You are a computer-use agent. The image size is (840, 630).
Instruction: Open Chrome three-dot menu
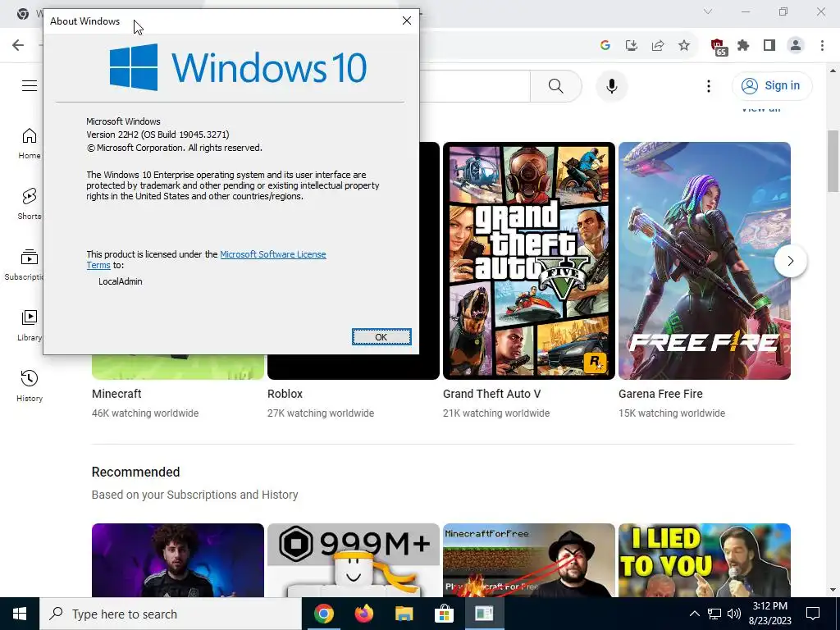pyautogui.click(x=822, y=46)
